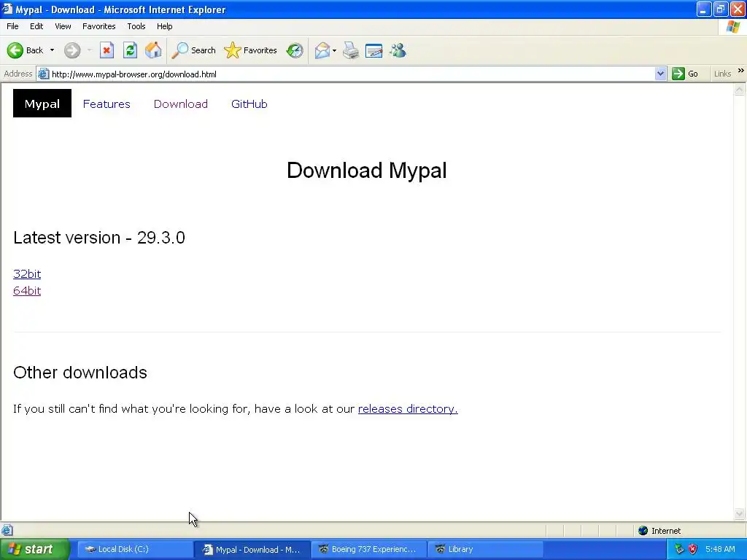Click the Back arrow icon
The height and width of the screenshot is (560, 747).
[x=15, y=50]
